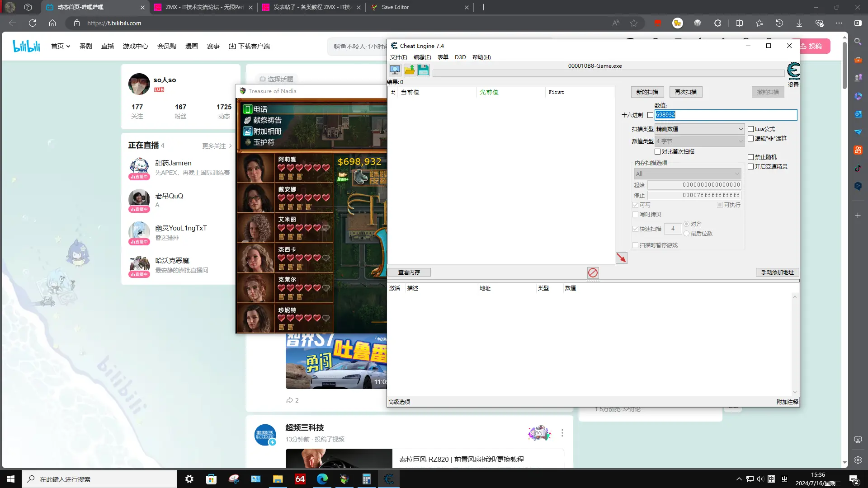Open 高级选项 in Cheat Engine
This screenshot has height=488, width=868.
(x=399, y=402)
